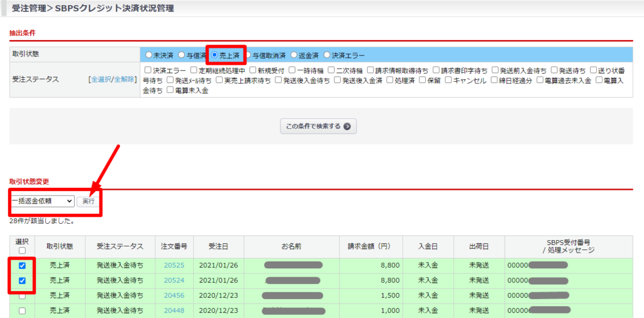Uncheck the row checkbox for order 20525
644x318 pixels.
pos(22,265)
